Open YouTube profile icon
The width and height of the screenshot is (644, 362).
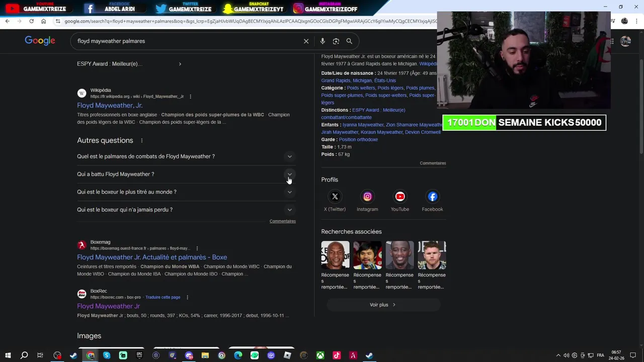click(400, 197)
